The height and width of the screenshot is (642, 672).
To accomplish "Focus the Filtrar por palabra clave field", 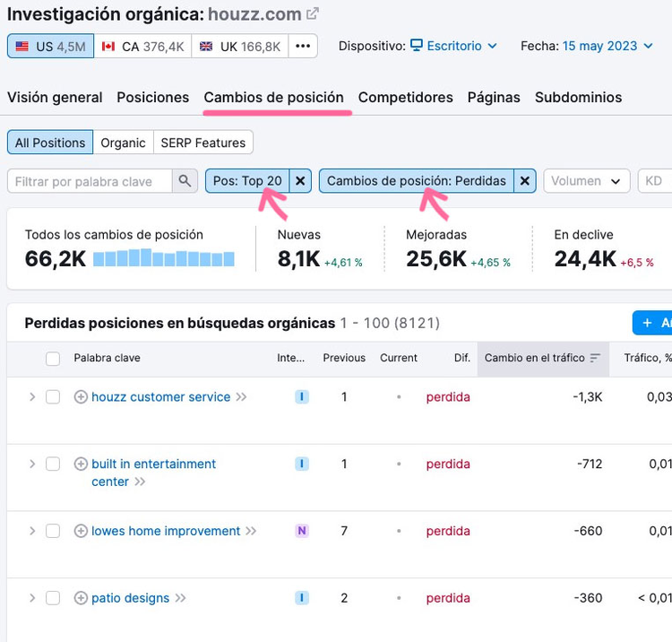I will [90, 181].
